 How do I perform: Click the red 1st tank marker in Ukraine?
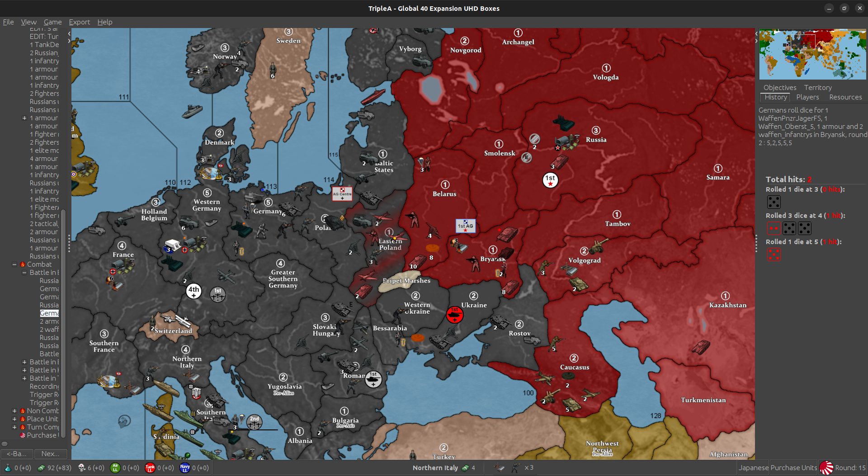(x=454, y=315)
